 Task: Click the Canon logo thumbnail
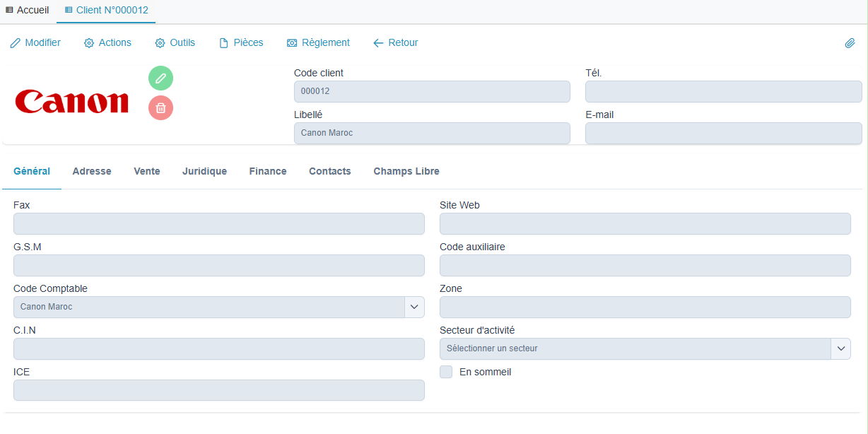coord(71,102)
